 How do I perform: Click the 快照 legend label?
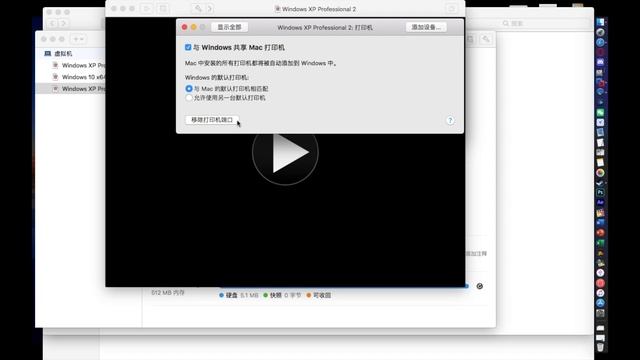(276, 295)
